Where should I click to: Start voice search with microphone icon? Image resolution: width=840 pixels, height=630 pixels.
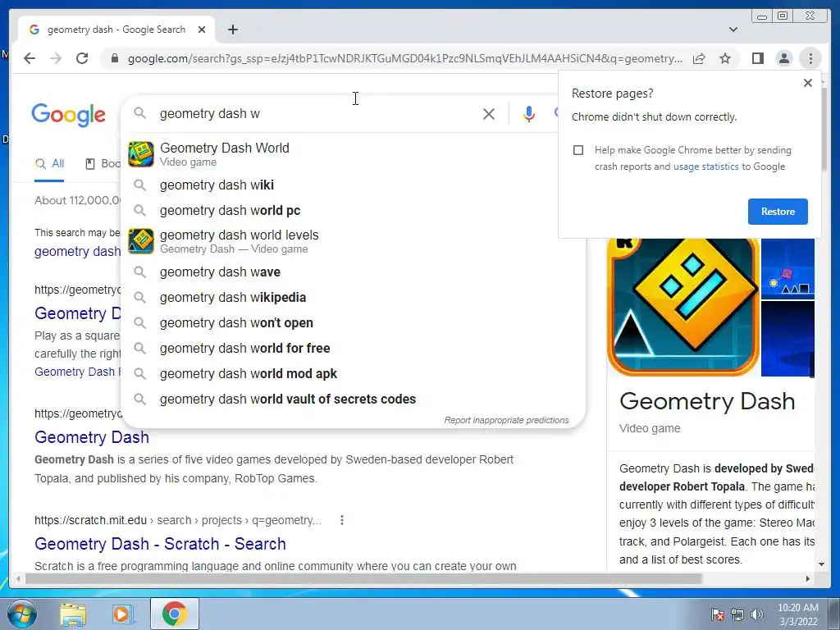pyautogui.click(x=529, y=113)
